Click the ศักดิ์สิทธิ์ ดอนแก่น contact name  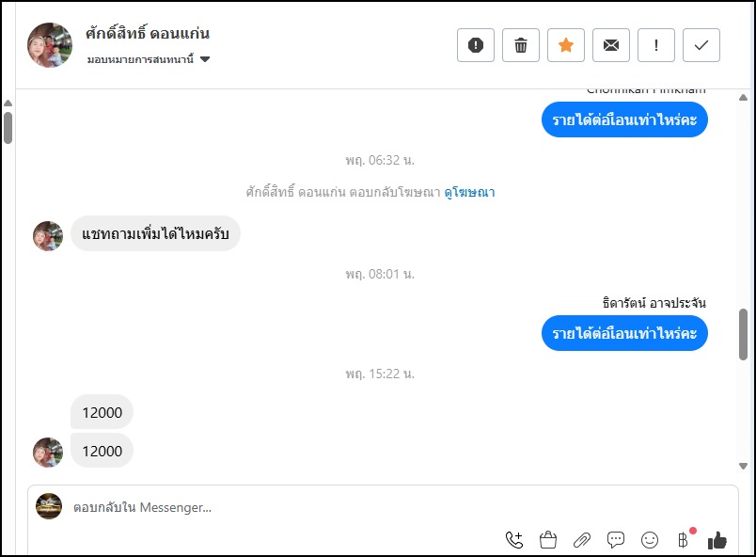(148, 34)
